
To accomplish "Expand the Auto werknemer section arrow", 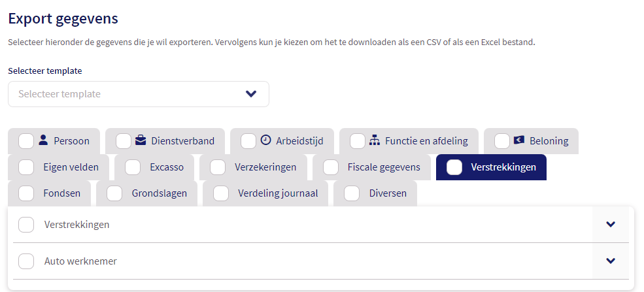I will pyautogui.click(x=611, y=261).
